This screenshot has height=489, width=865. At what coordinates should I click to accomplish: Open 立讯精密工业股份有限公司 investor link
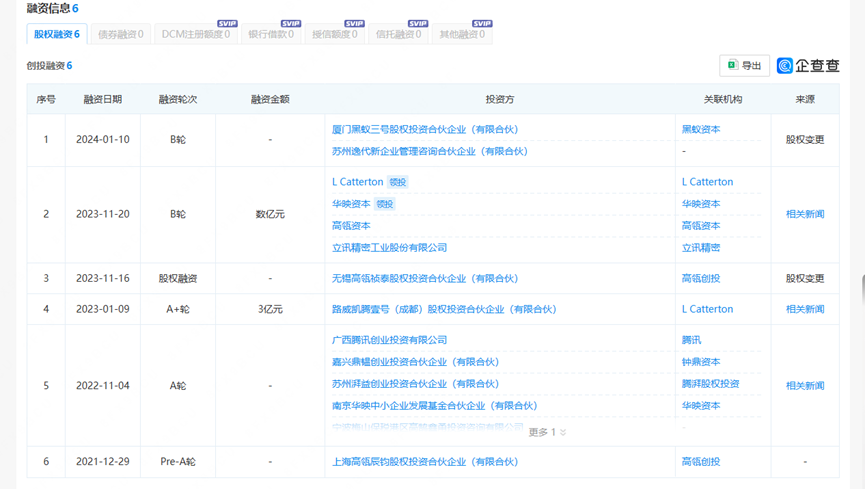(x=389, y=248)
